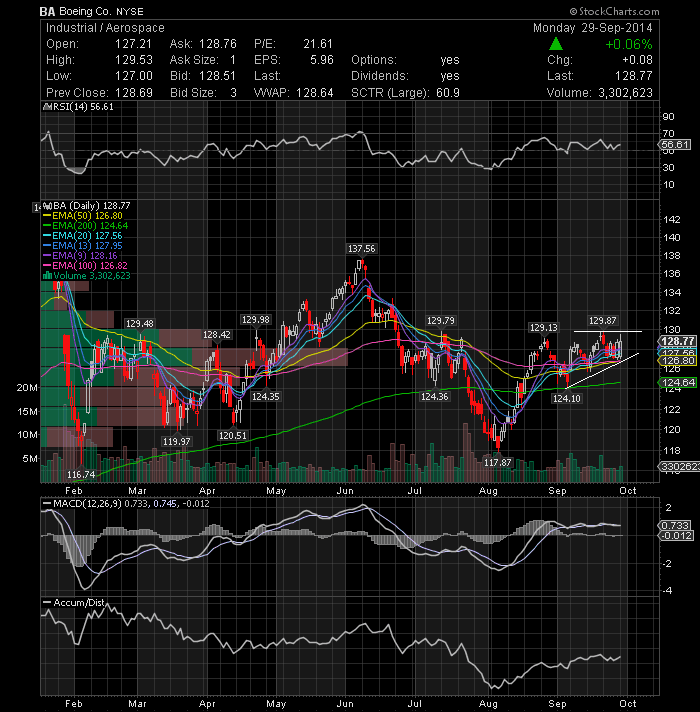This screenshot has width=700, height=712.
Task: Click the EMA(100) 126.82 legend entry
Action: click(90, 266)
